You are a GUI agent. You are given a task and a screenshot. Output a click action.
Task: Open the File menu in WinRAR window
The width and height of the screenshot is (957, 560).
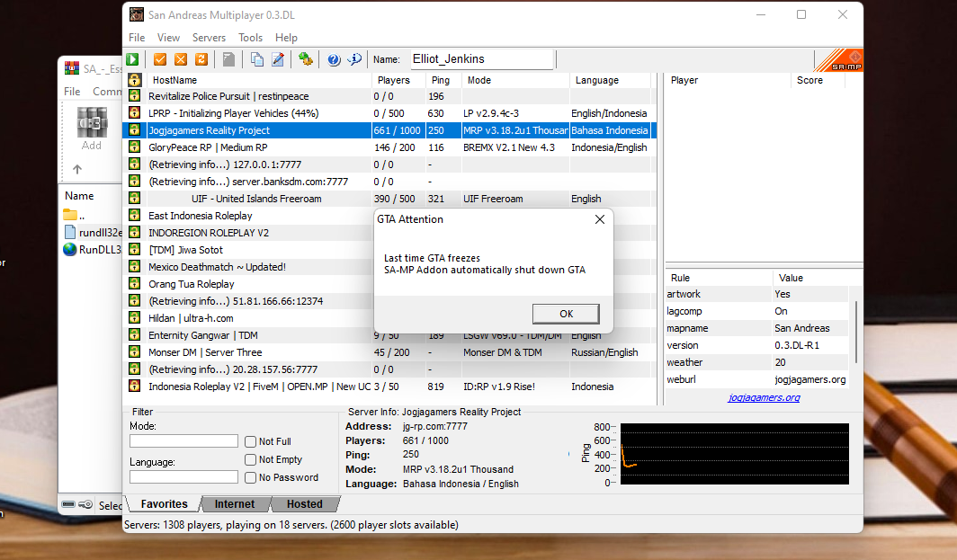point(72,92)
